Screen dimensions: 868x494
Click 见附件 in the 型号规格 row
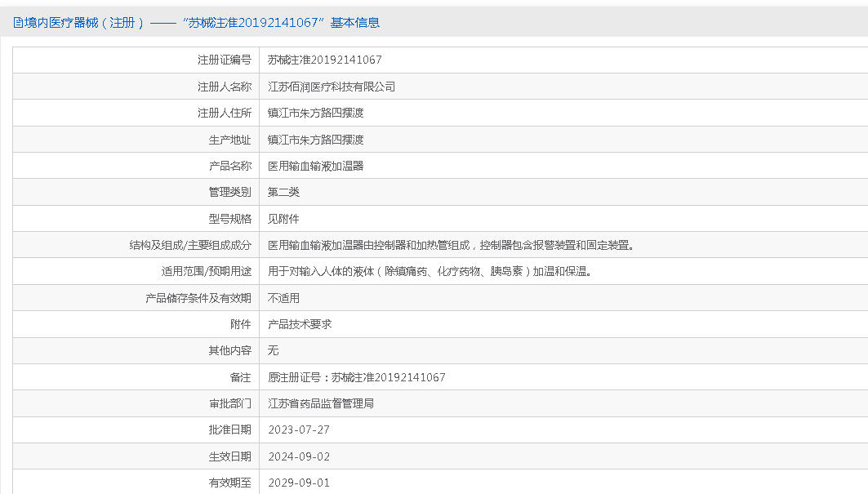coord(283,219)
